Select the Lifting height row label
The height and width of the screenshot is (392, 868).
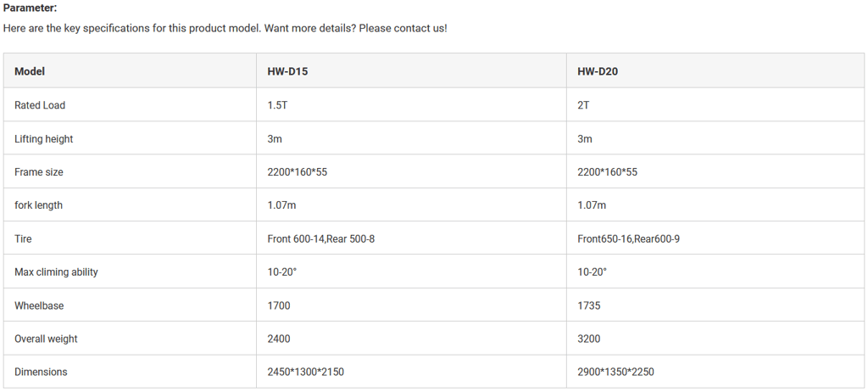pos(44,138)
